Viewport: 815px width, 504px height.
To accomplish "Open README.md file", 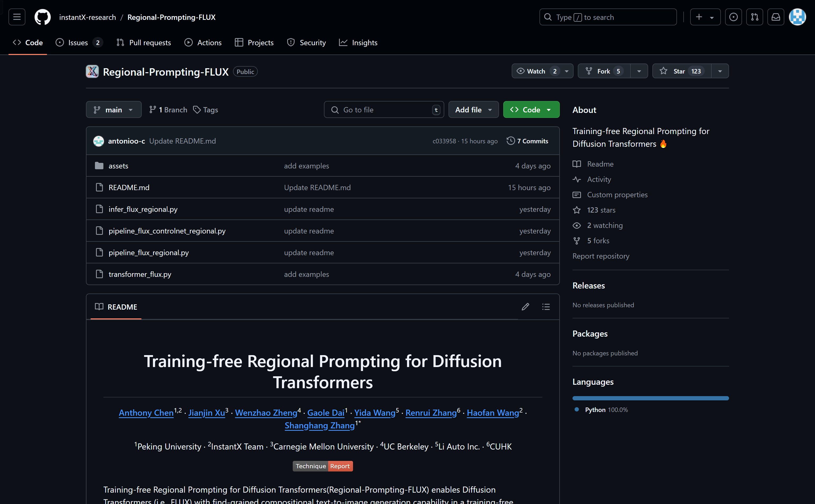I will click(129, 187).
